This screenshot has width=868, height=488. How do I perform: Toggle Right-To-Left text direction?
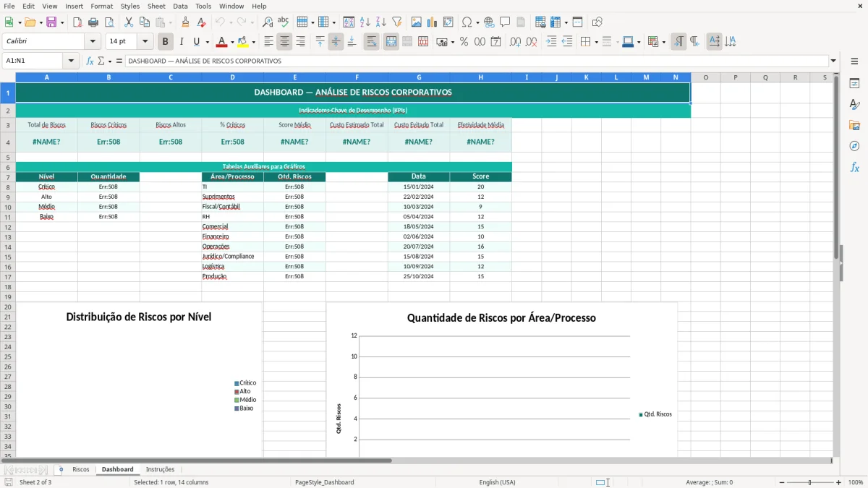click(694, 42)
